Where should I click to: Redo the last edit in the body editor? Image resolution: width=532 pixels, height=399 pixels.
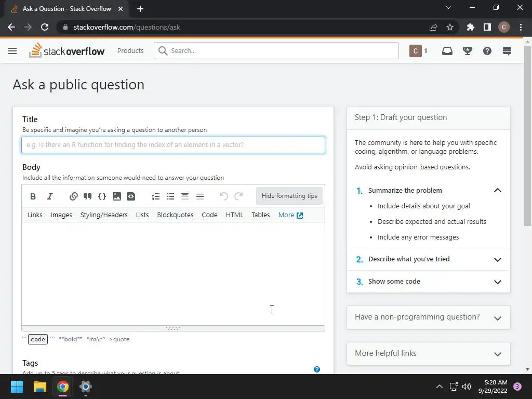point(239,196)
